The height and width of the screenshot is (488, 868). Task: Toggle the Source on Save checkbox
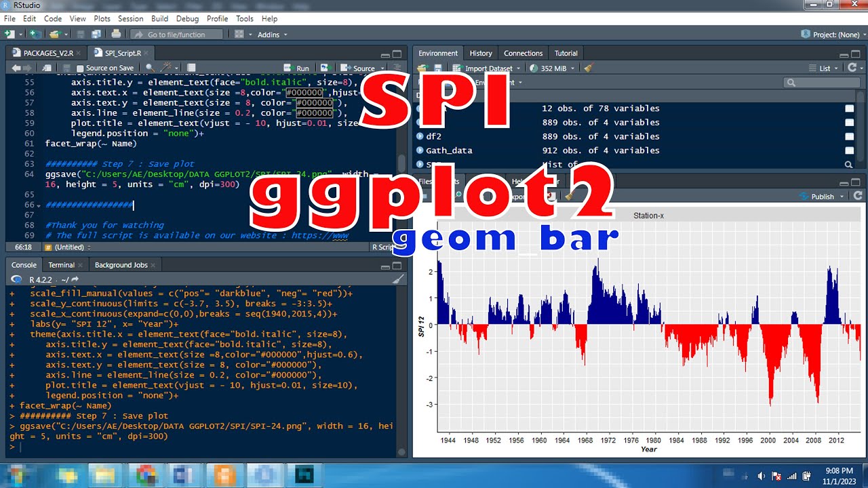pos(80,68)
